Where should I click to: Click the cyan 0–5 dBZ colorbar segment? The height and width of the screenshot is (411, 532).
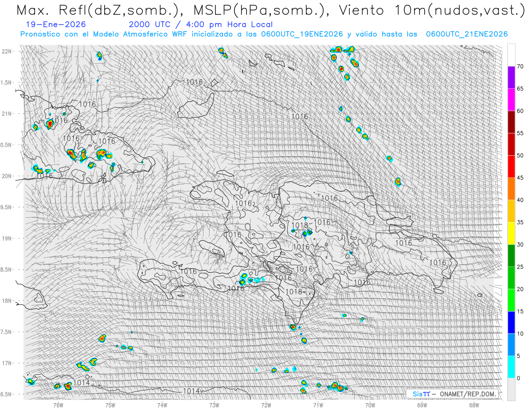pos(512,367)
